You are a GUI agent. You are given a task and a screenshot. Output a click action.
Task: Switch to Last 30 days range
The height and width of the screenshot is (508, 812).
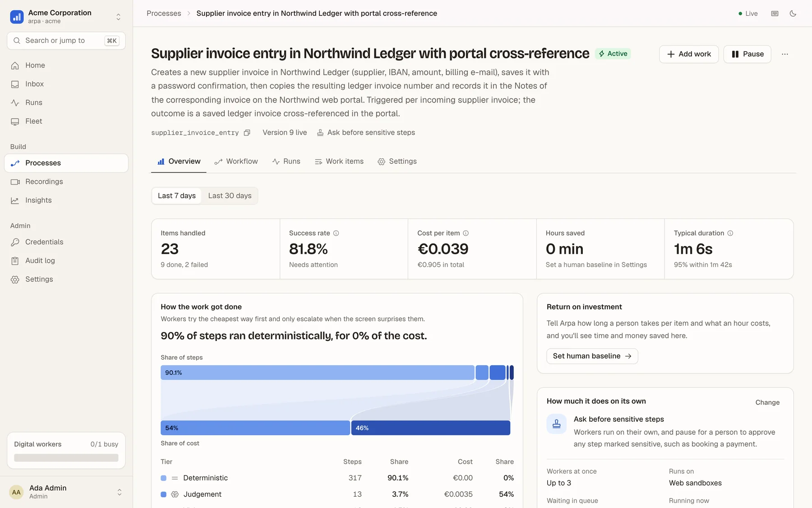tap(230, 196)
